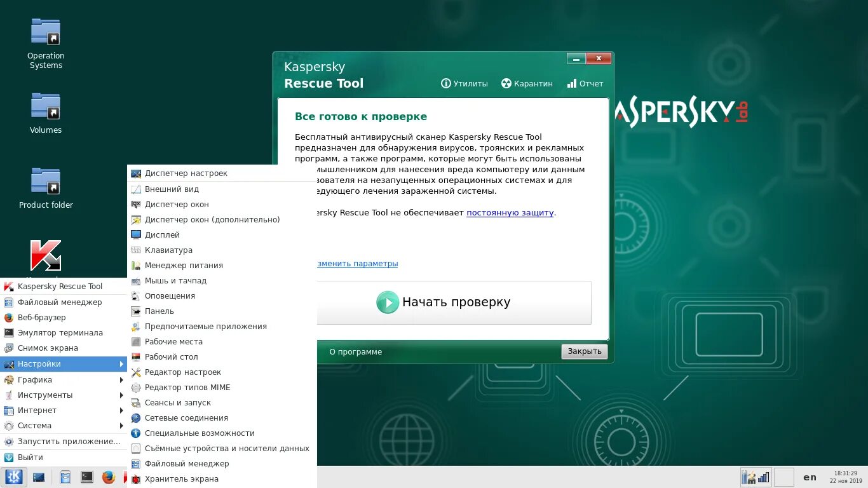868x488 pixels.
Task: Open the Volumes desktop folder
Action: (x=46, y=112)
